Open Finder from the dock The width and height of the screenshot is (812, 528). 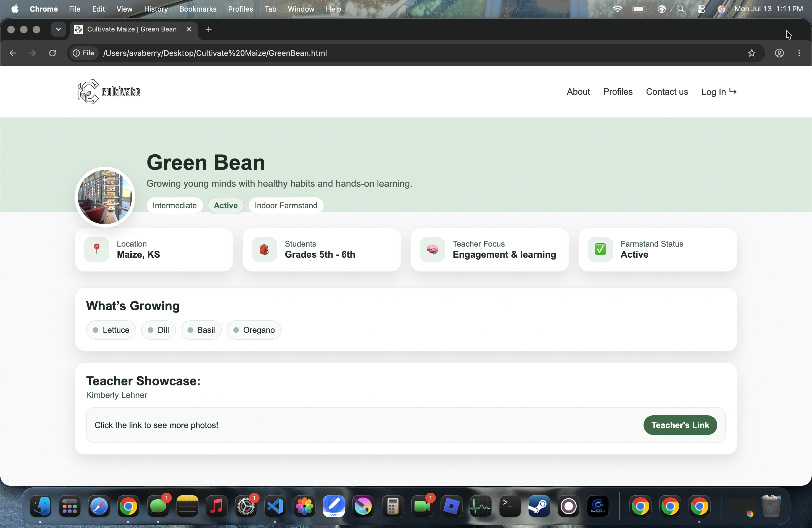[x=41, y=506]
